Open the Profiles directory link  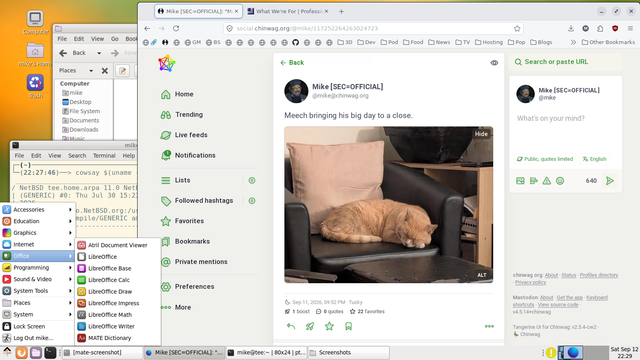click(x=599, y=275)
